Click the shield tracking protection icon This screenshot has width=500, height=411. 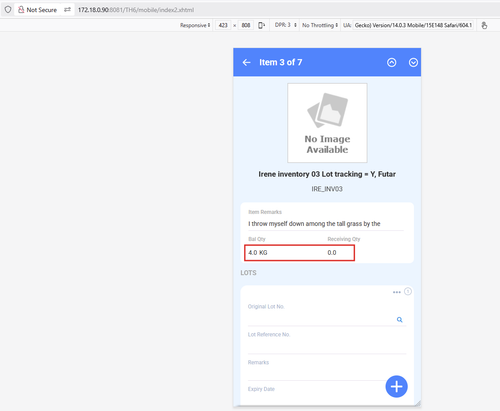[x=8, y=10]
